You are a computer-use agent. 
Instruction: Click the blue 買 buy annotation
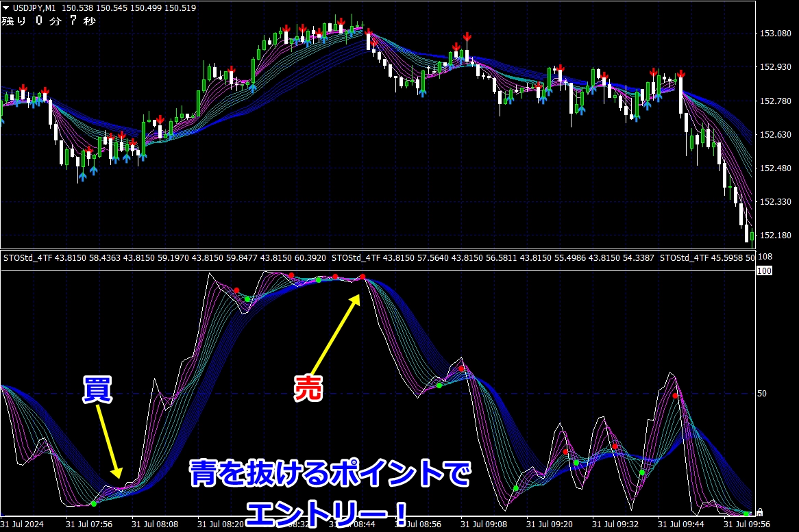pos(97,388)
